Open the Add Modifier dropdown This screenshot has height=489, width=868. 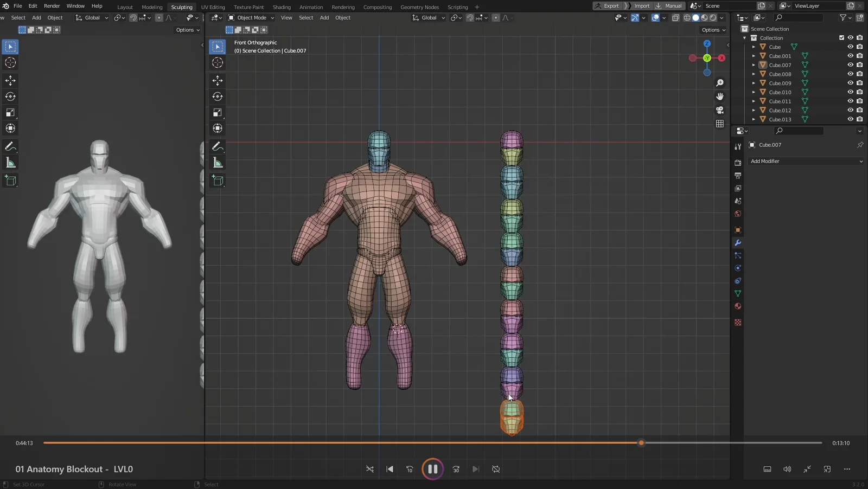pos(805,161)
